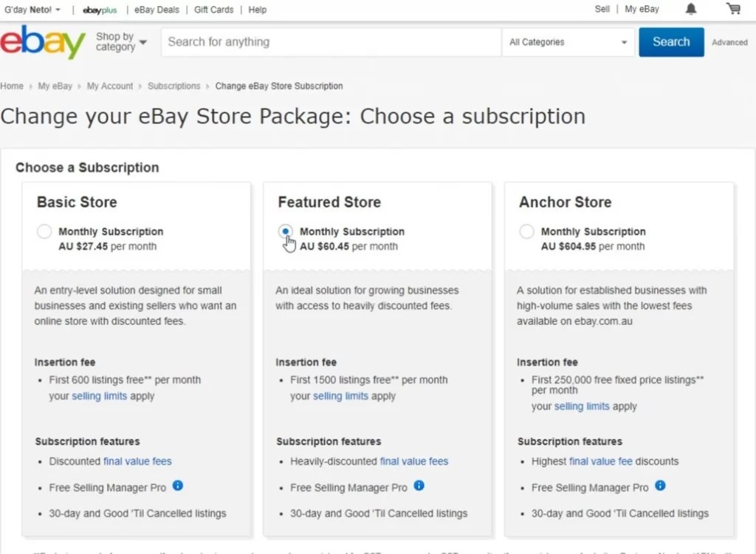Expand the G'day Neto account dropdown

tap(32, 10)
